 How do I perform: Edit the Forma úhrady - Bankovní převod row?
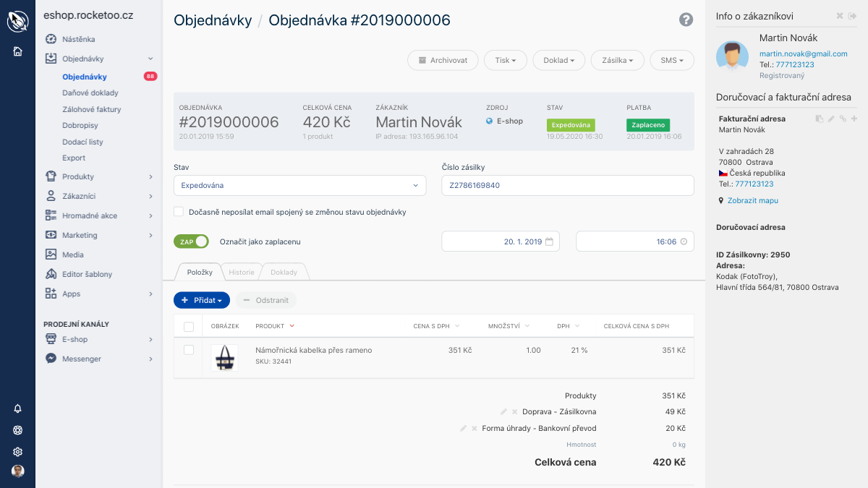click(464, 428)
